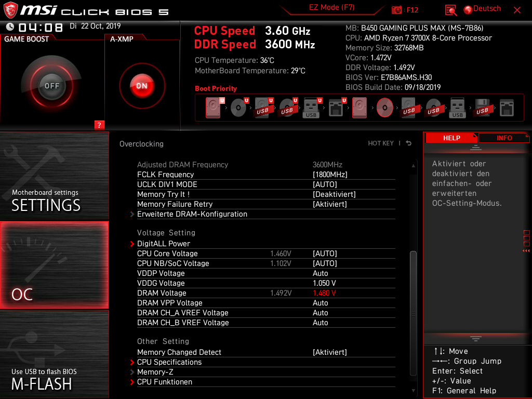532x399 pixels.
Task: Select the UEFI network boot icon
Action: 337,108
